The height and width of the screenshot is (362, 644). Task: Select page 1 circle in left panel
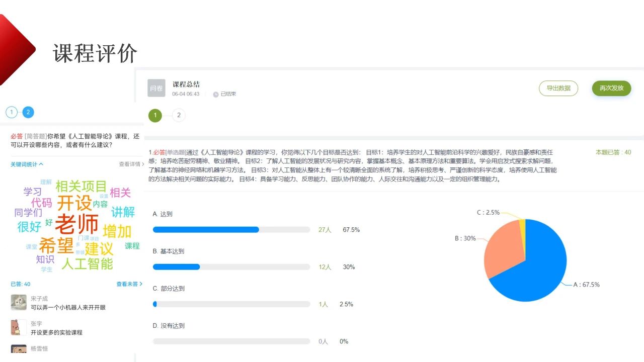12,112
